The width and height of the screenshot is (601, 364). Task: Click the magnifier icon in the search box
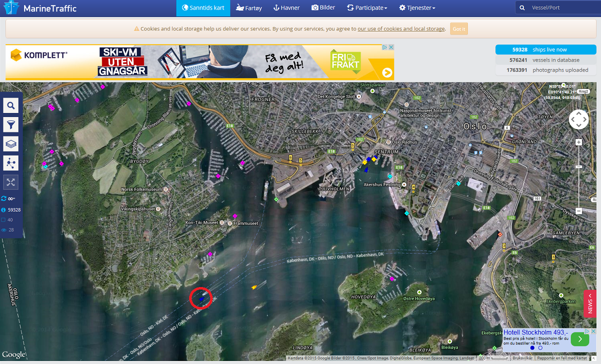pos(522,8)
